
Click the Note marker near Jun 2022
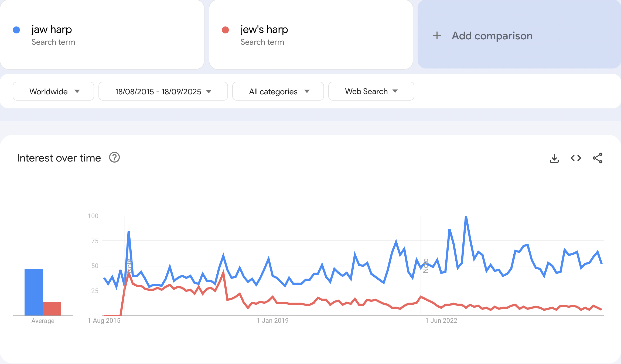point(425,266)
